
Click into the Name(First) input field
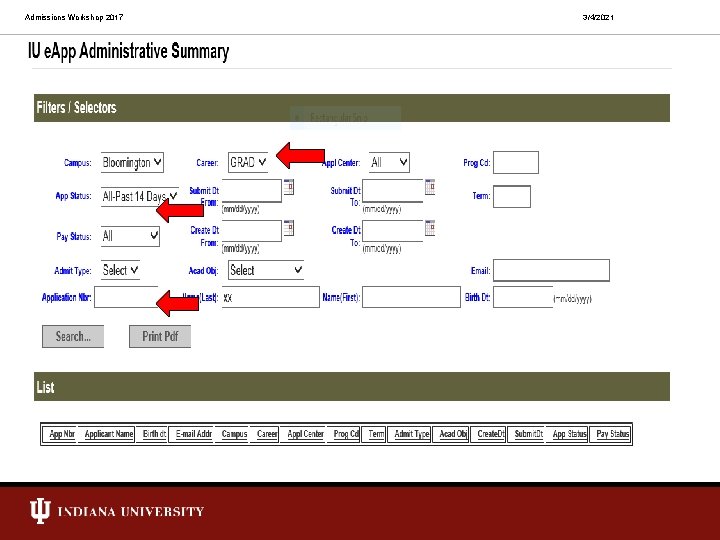point(411,297)
